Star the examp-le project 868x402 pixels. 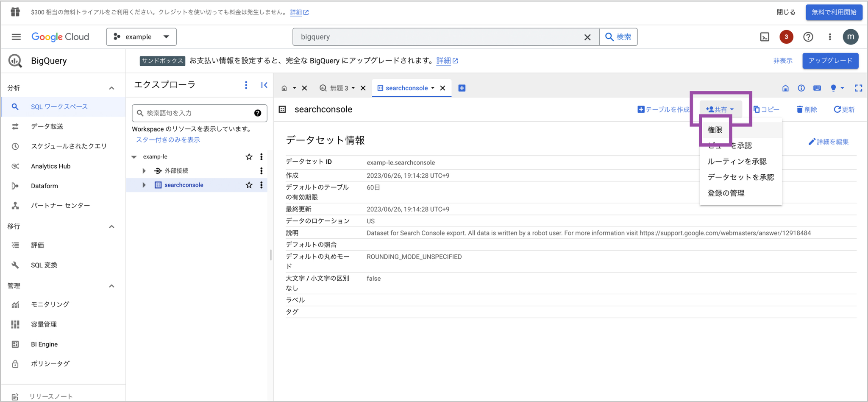coord(249,157)
